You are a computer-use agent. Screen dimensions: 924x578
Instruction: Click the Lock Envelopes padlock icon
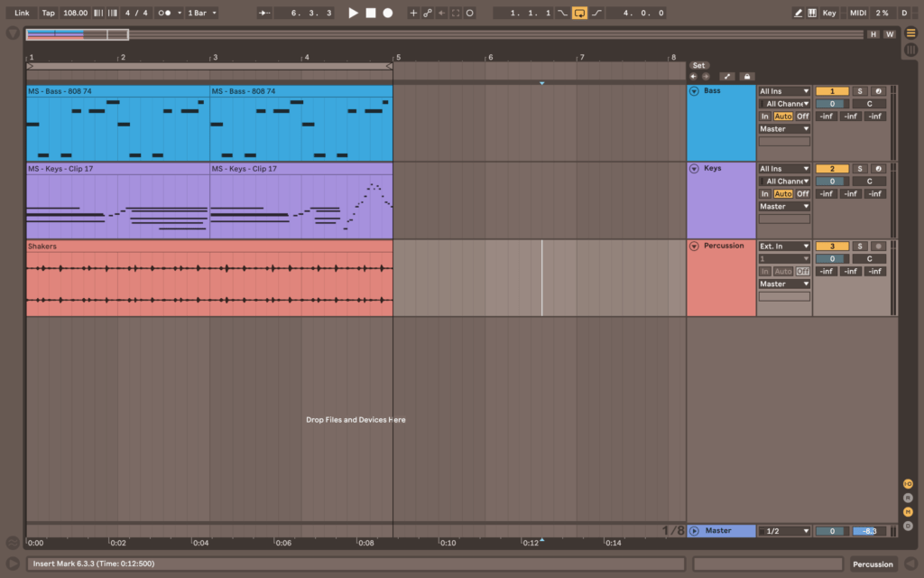point(746,76)
